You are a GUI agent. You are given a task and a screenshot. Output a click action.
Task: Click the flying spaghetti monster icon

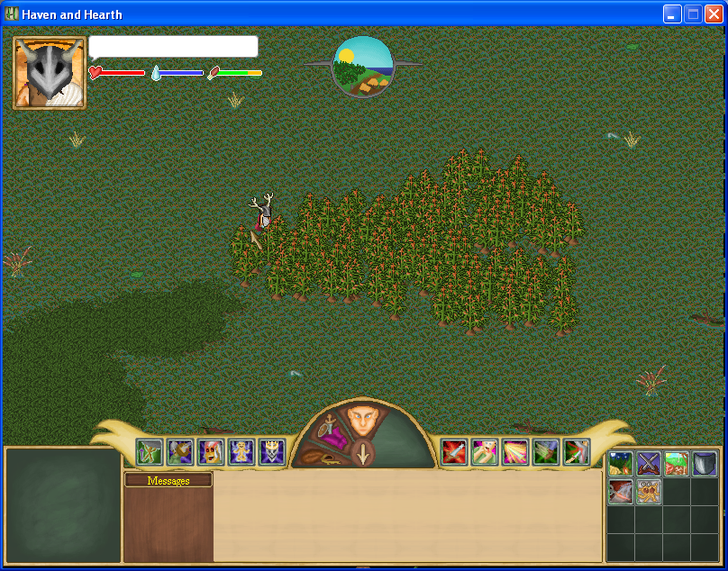pyautogui.click(x=649, y=492)
